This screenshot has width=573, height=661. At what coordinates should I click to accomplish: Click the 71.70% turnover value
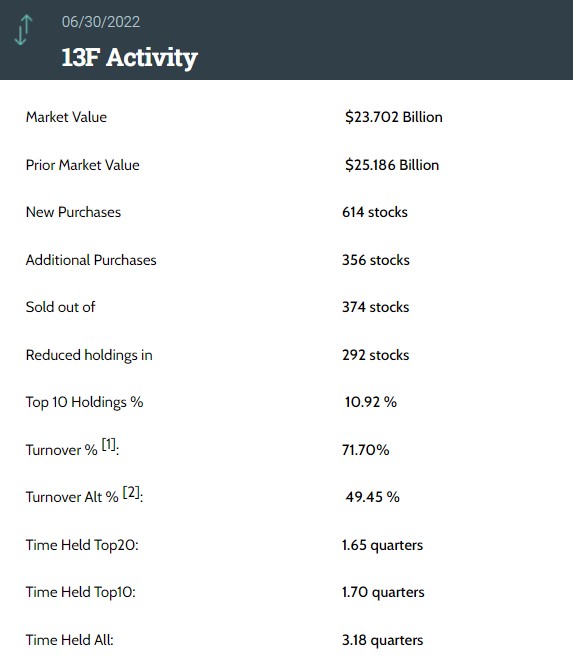(366, 450)
